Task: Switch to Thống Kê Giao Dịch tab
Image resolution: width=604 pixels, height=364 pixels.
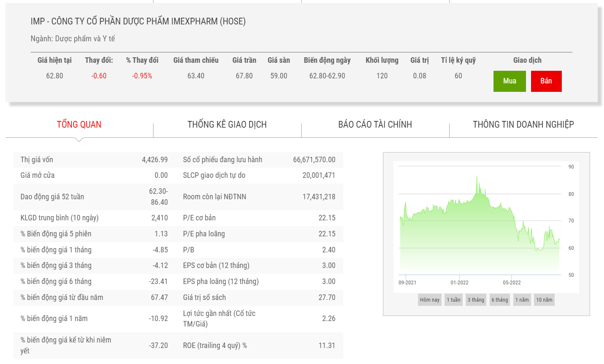Action: (227, 125)
